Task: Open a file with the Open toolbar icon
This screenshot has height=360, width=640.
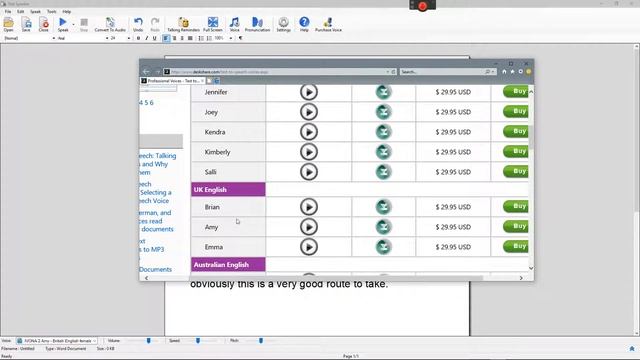Action: (x=9, y=24)
